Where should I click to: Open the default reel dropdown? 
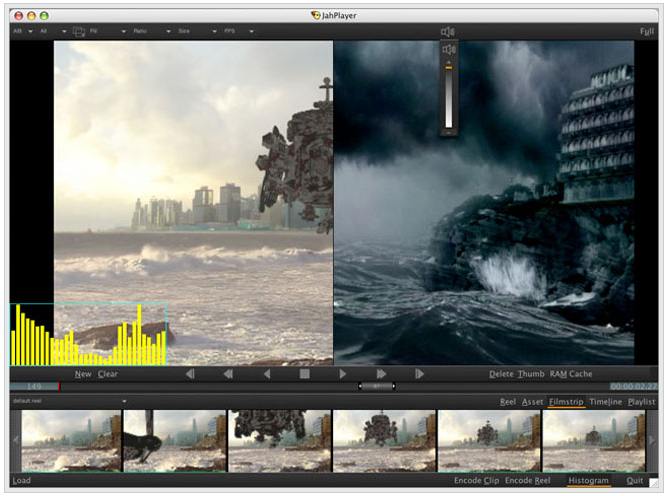[x=68, y=402]
